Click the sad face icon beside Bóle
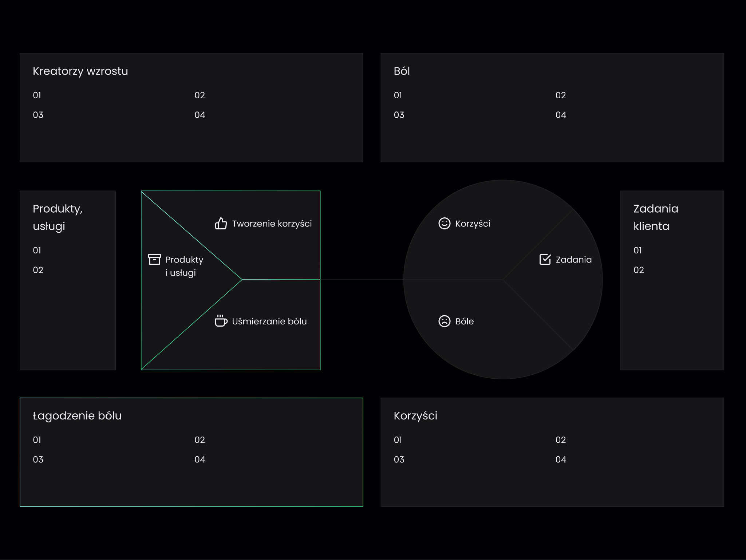Image resolution: width=746 pixels, height=560 pixels. point(444,321)
